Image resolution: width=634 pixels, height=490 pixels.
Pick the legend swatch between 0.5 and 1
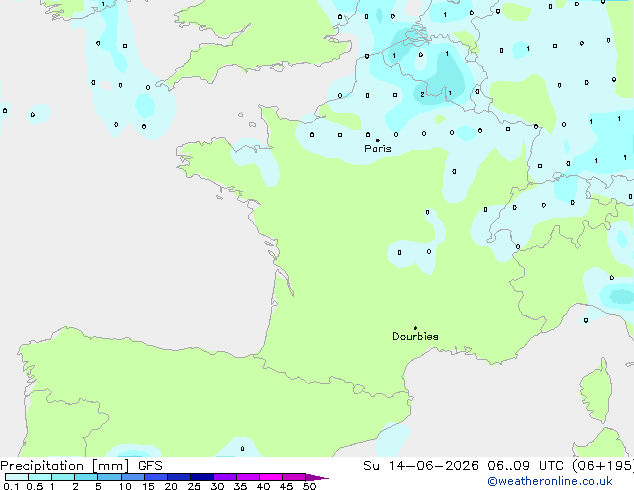click(40, 477)
